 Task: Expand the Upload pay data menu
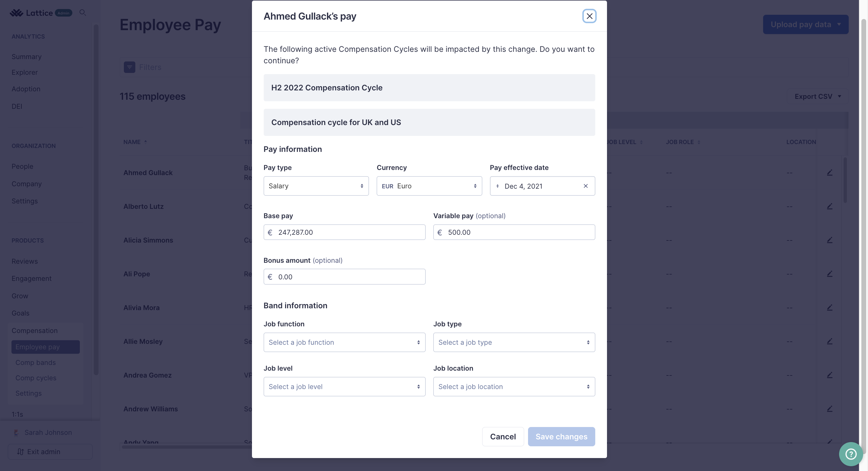(806, 24)
